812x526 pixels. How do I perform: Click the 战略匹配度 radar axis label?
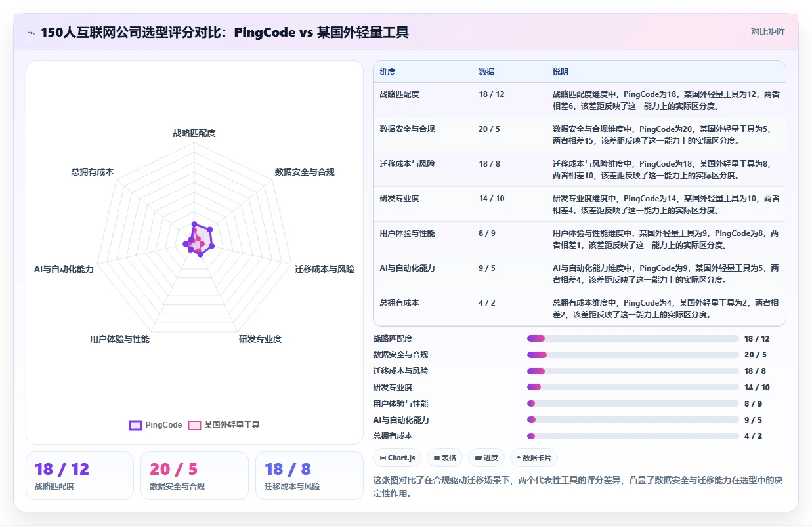194,133
